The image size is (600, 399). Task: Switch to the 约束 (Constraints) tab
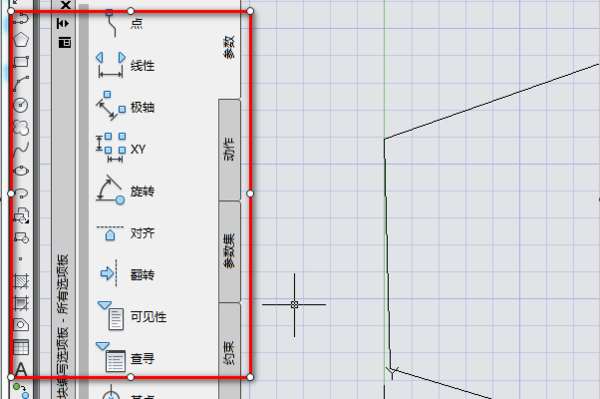point(229,351)
